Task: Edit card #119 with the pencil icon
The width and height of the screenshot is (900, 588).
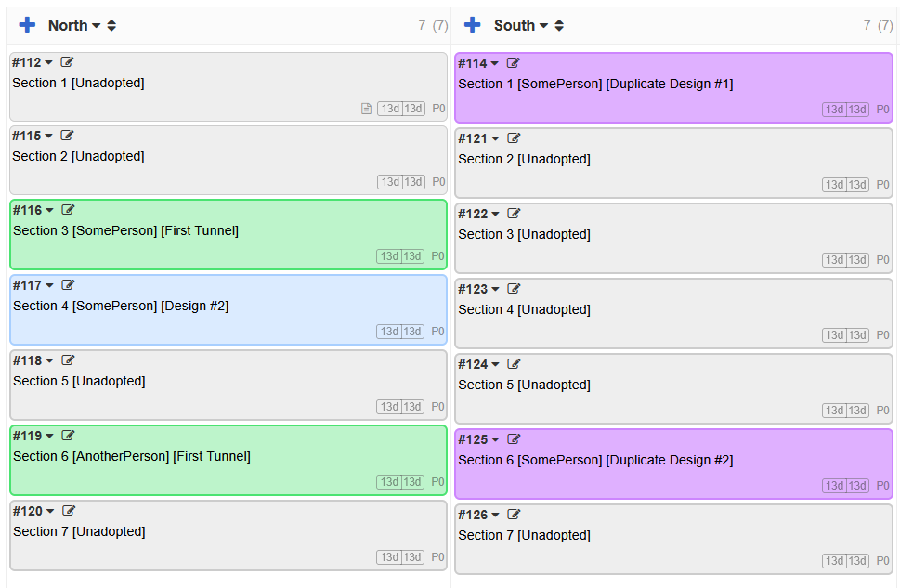Action: [68, 435]
